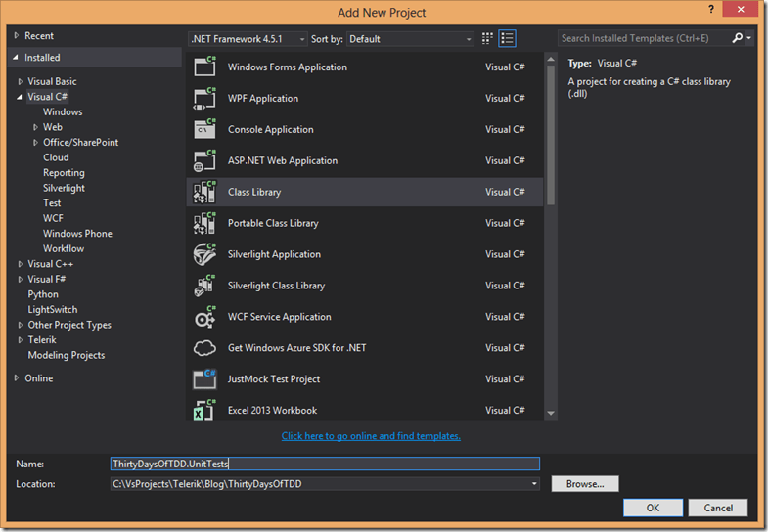Click the Browse... button
The image size is (768, 532).
point(585,484)
